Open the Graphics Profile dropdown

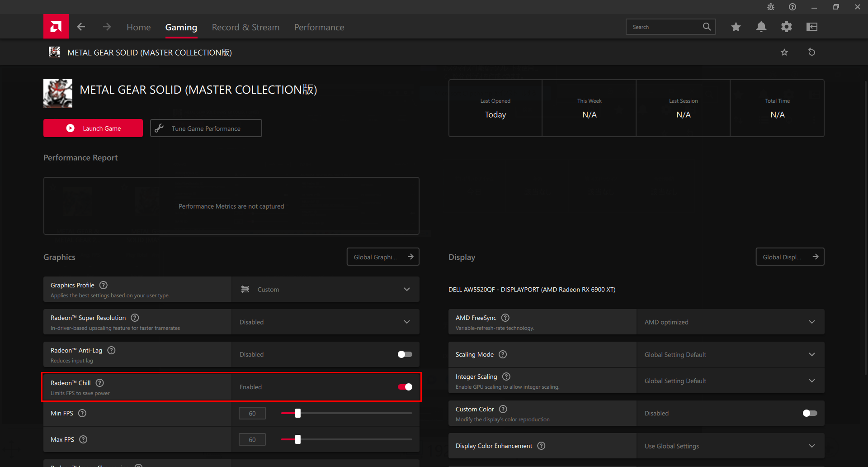(x=325, y=289)
